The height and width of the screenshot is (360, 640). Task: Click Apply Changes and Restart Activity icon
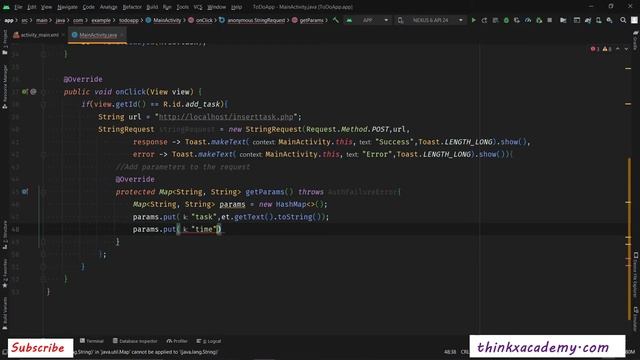(x=484, y=20)
